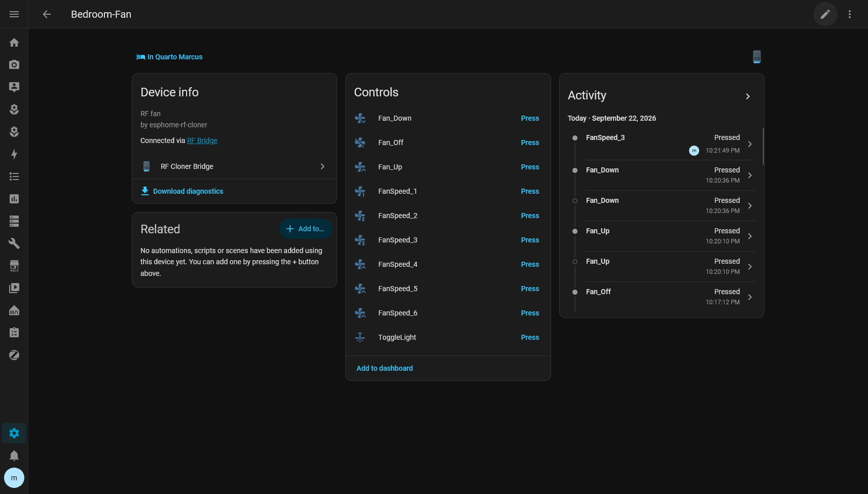Click the Add to dashboard link
This screenshot has width=868, height=494.
click(384, 368)
